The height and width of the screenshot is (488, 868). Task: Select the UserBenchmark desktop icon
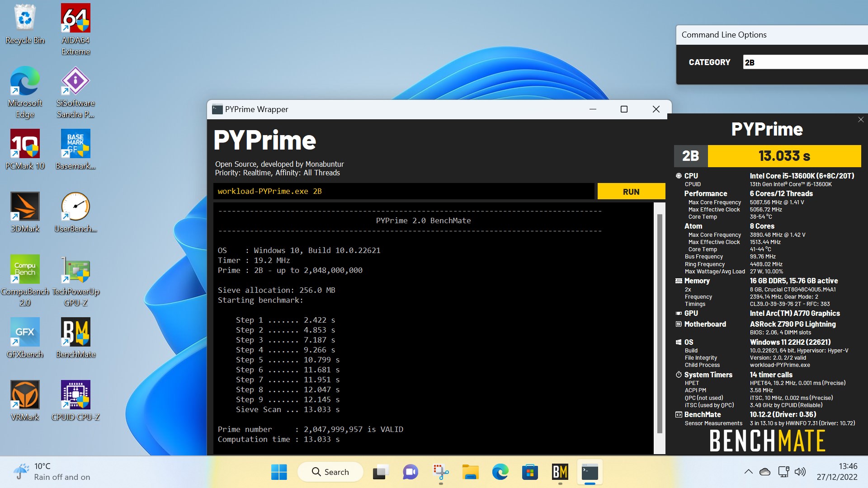click(75, 212)
